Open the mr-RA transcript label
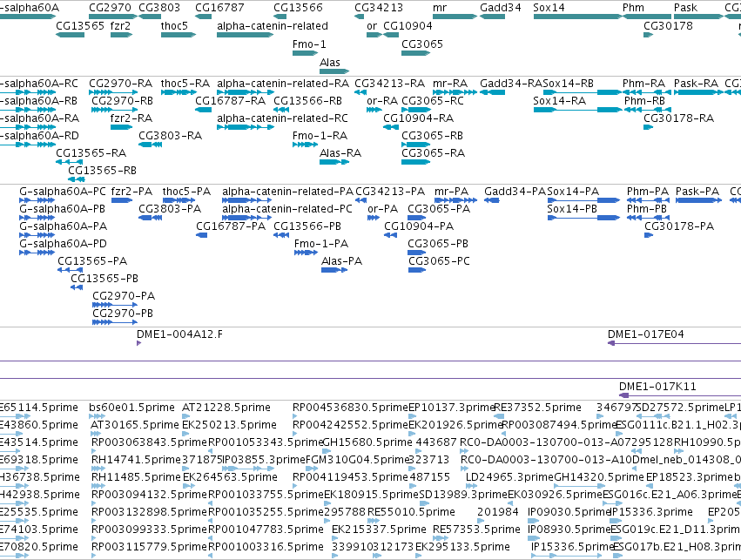This screenshot has height=560, width=741. click(450, 84)
